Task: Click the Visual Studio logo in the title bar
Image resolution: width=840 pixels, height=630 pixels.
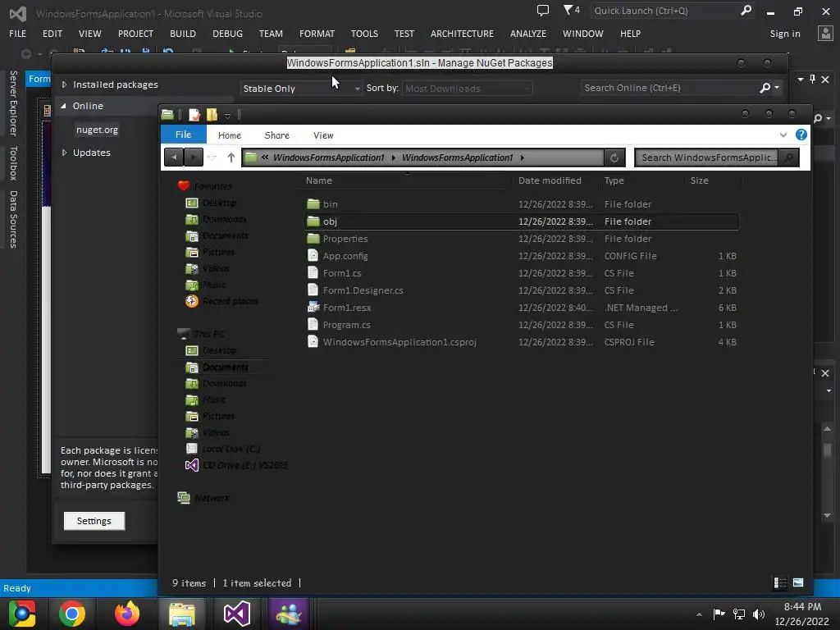Action: coord(18,13)
